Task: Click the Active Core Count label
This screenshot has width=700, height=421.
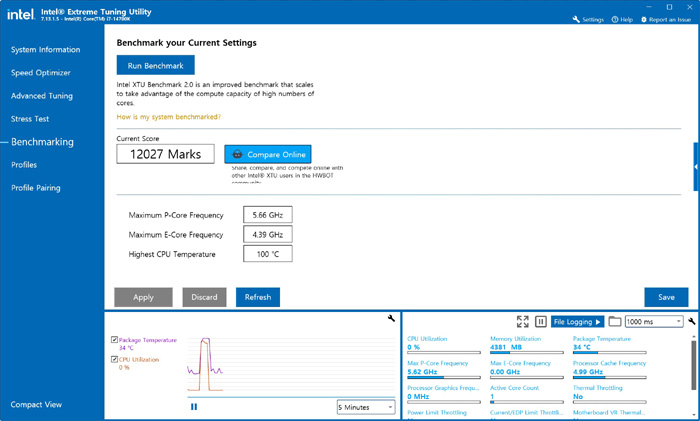Action: 515,388
